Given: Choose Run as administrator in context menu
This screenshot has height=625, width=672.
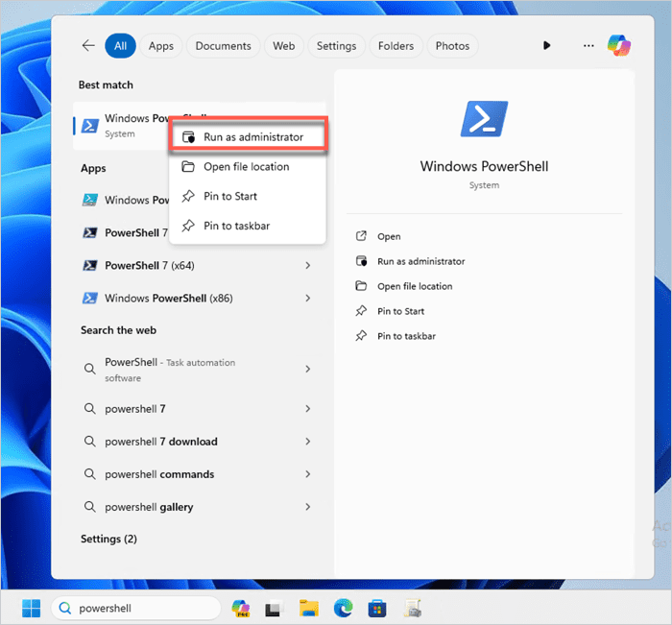Looking at the screenshot, I should (x=248, y=136).
